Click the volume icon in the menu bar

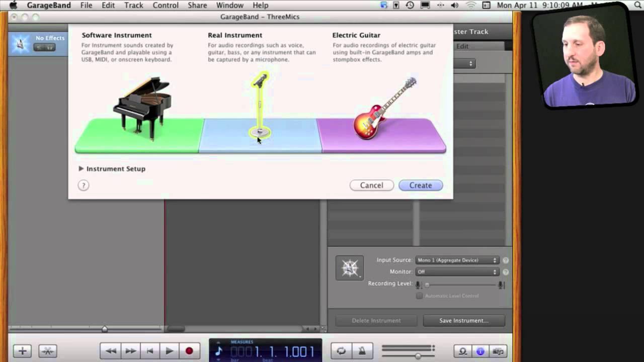(455, 5)
